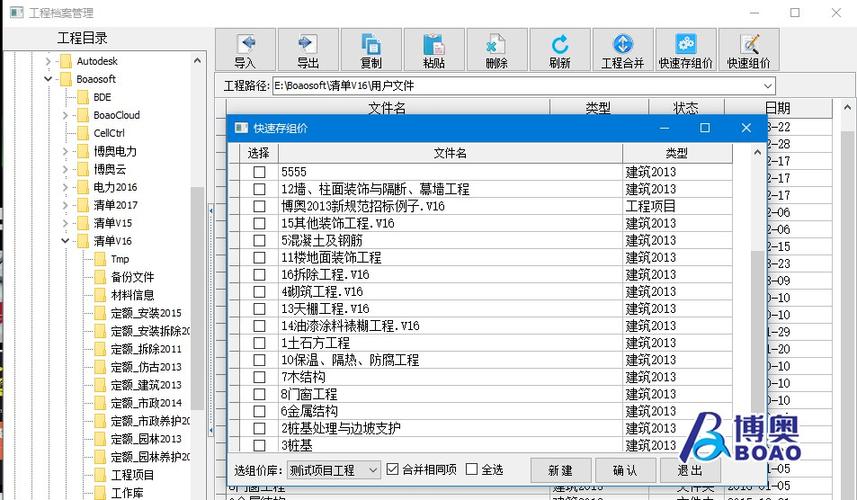Collapse the Boaosoft tree node
The image size is (857, 500).
[48, 79]
